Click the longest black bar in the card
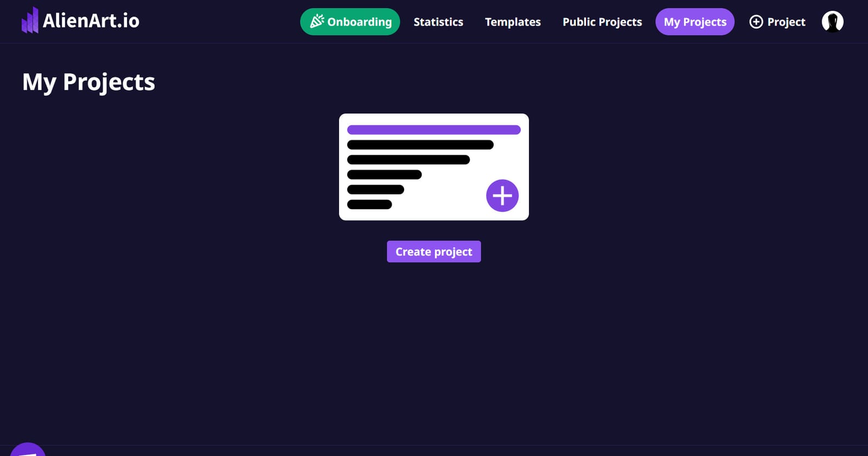 pyautogui.click(x=420, y=145)
